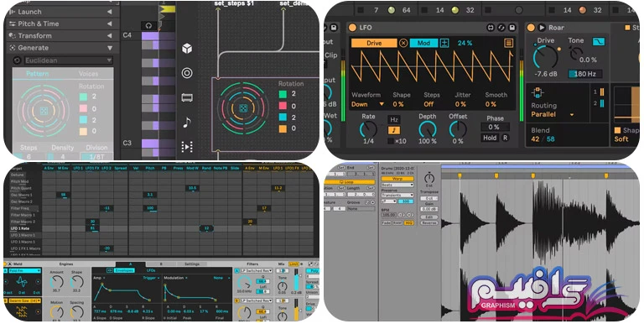Image resolution: width=644 pixels, height=324 pixels.
Task: Click the plus-minus icon beside the Mod button
Action: tap(444, 43)
